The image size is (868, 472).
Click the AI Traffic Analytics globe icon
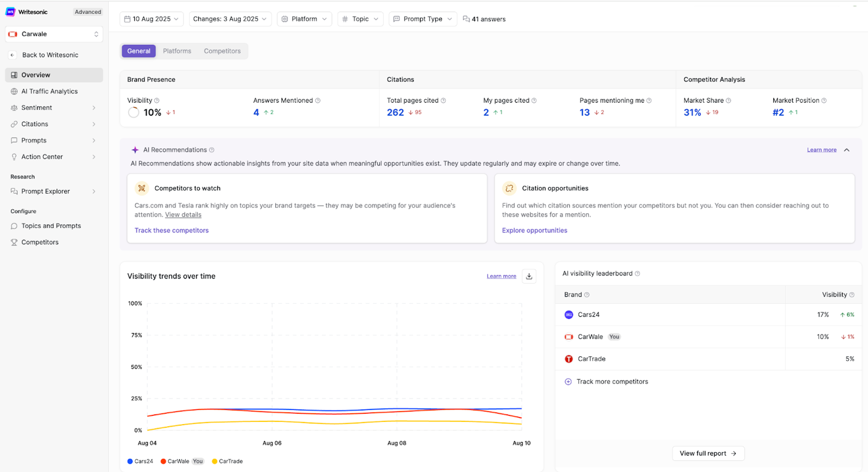coord(14,91)
